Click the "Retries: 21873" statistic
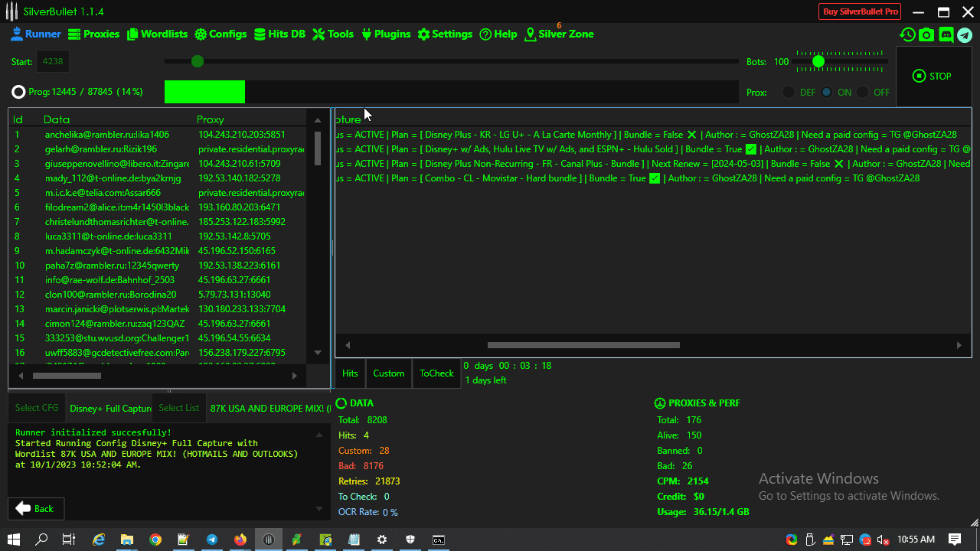 pos(369,481)
